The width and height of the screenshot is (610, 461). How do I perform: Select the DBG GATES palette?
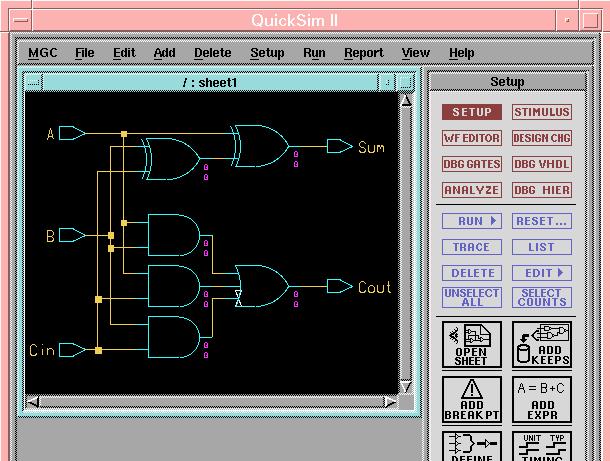pyautogui.click(x=472, y=164)
